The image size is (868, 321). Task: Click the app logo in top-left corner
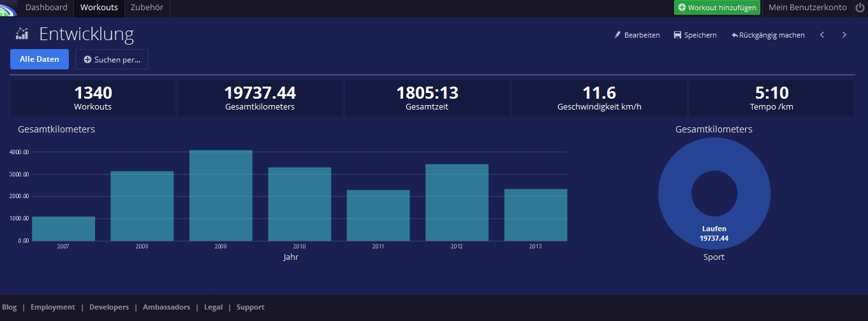(8, 8)
